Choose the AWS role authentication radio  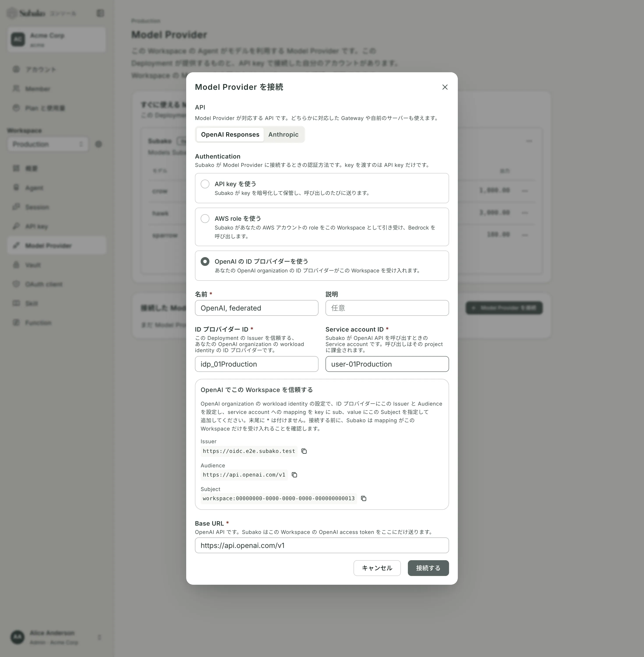[x=205, y=218]
